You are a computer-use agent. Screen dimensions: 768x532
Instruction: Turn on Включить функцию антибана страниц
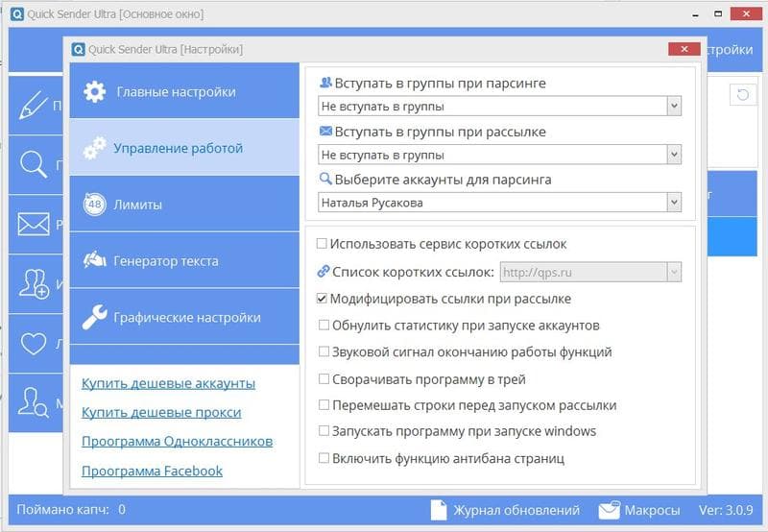click(x=324, y=458)
